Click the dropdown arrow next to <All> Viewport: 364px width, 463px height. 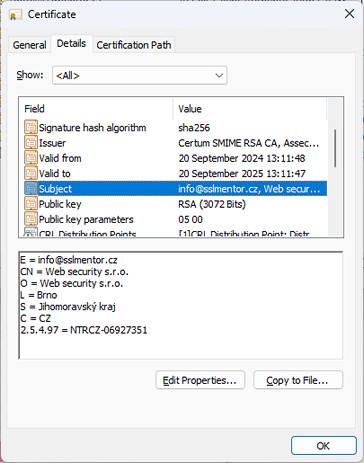click(219, 75)
